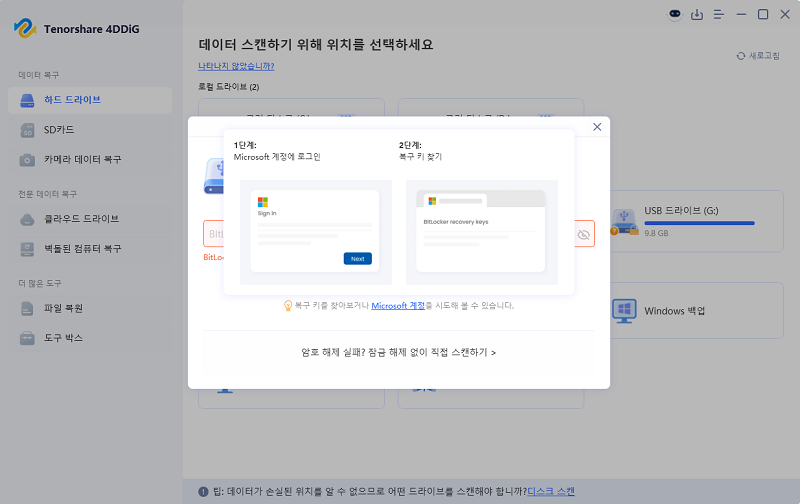
Task: Close the BitLocker dialog
Action: pos(597,127)
